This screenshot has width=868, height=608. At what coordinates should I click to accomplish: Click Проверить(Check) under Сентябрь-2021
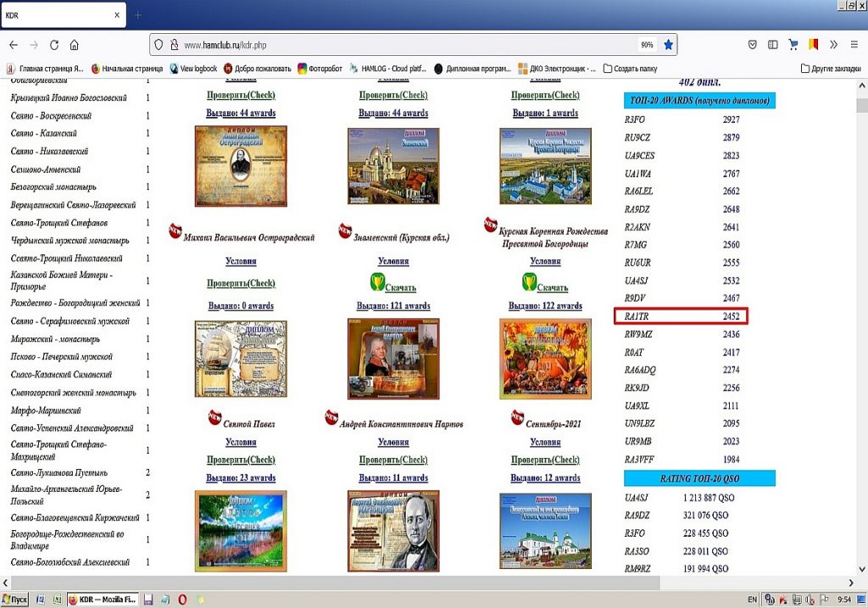[545, 460]
